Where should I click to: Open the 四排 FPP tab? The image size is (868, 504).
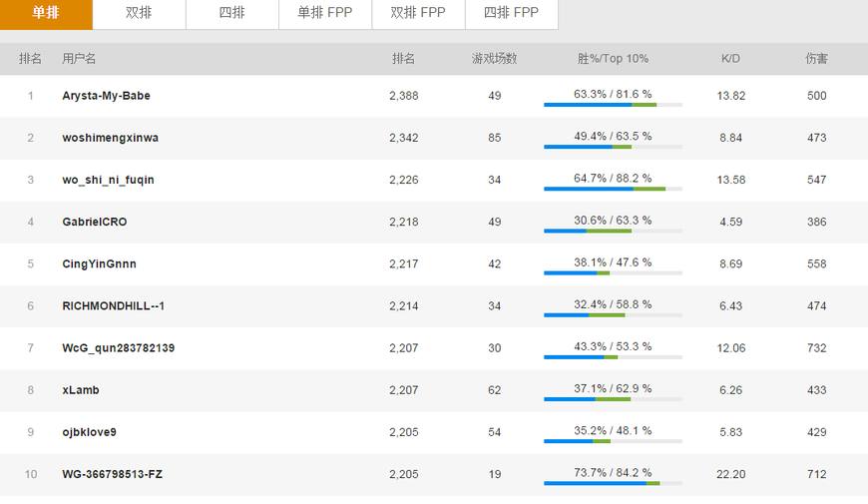[511, 13]
